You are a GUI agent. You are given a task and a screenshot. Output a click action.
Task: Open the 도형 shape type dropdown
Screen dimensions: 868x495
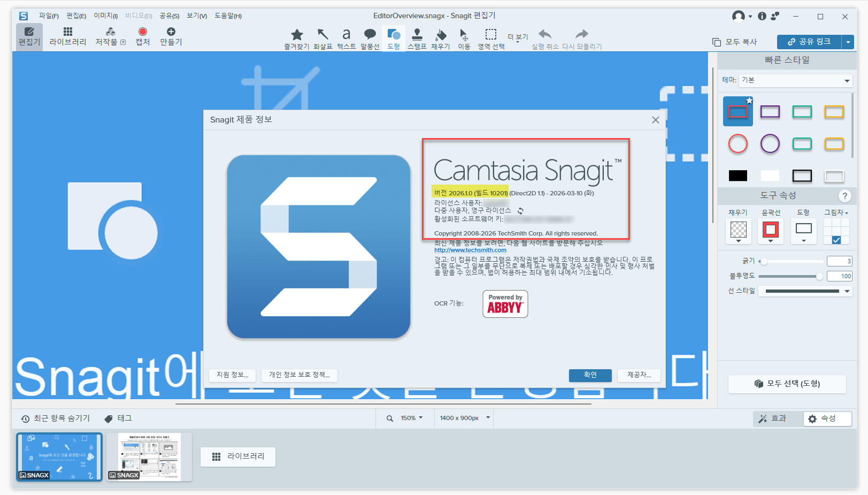[803, 233]
